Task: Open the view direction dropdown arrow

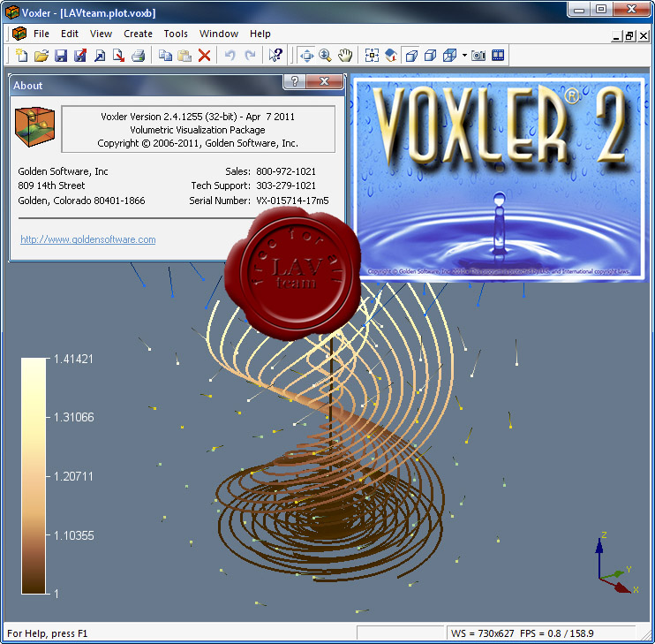Action: 464,55
